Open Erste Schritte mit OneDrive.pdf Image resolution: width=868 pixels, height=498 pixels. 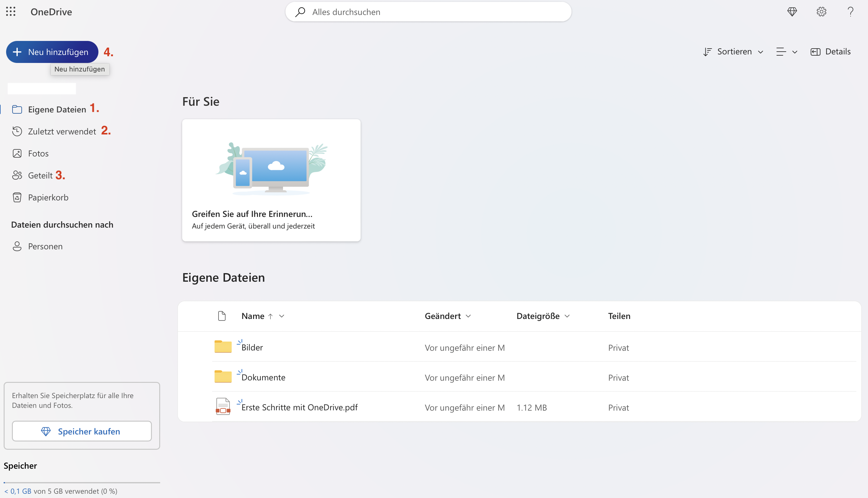tap(300, 407)
